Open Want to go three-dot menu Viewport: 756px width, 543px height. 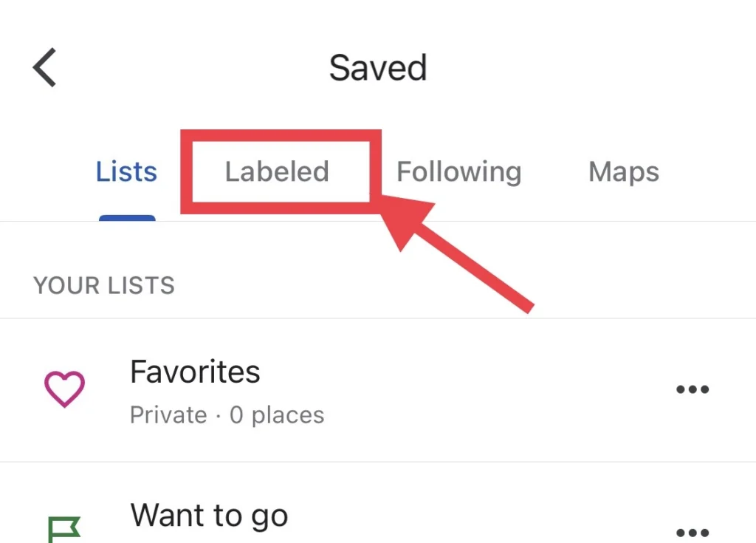click(693, 533)
